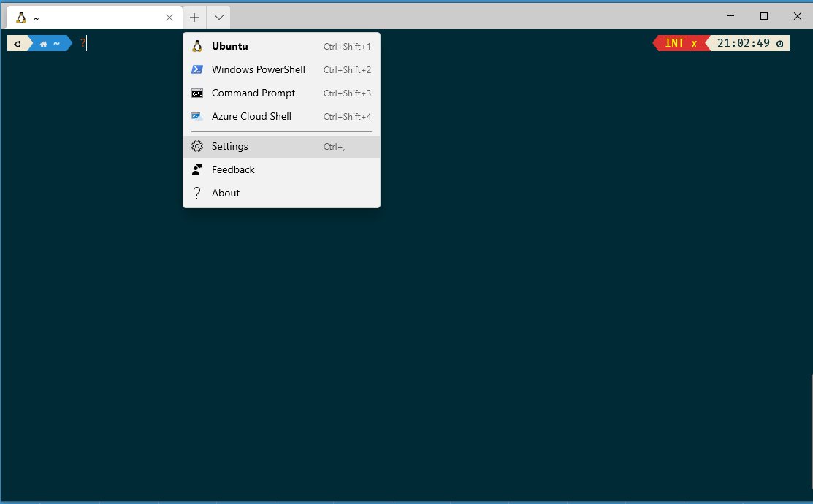The height and width of the screenshot is (504, 813).
Task: Maximize the terminal window
Action: [764, 16]
